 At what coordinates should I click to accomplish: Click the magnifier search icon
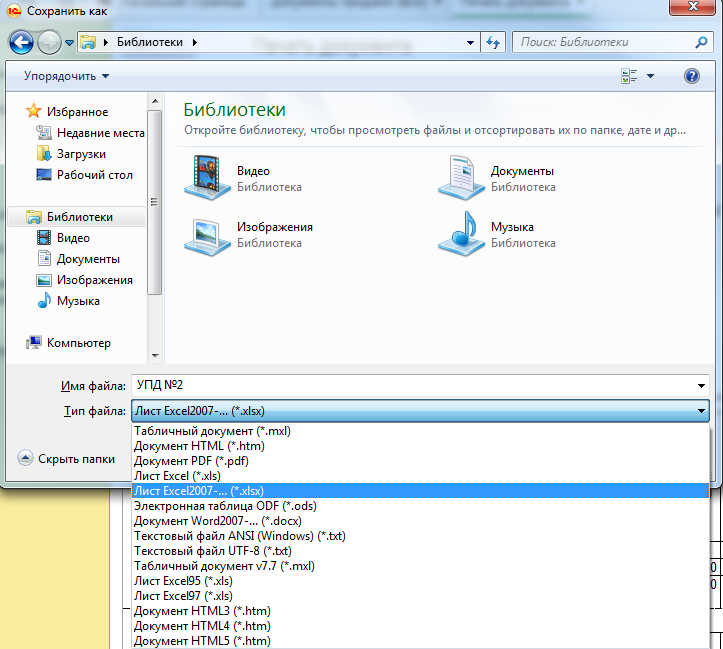701,42
